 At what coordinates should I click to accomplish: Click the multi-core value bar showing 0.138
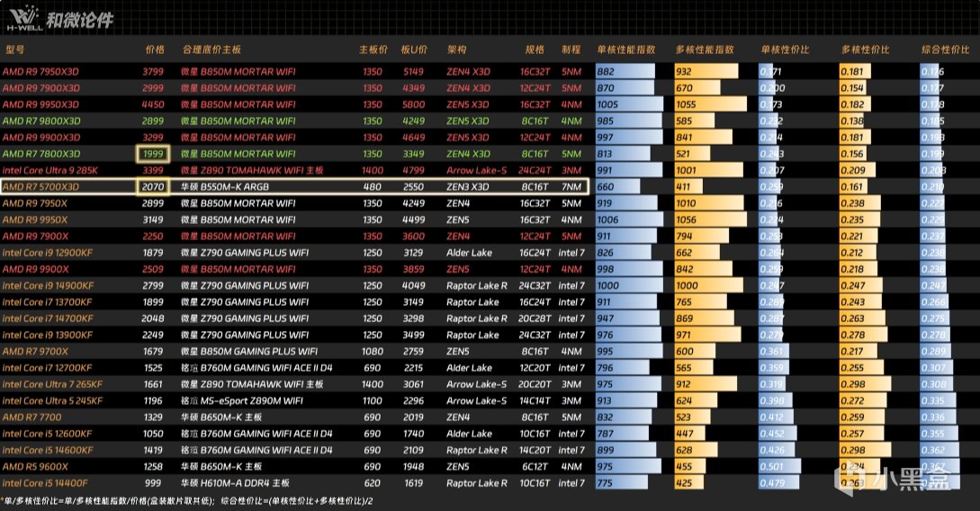(x=851, y=121)
